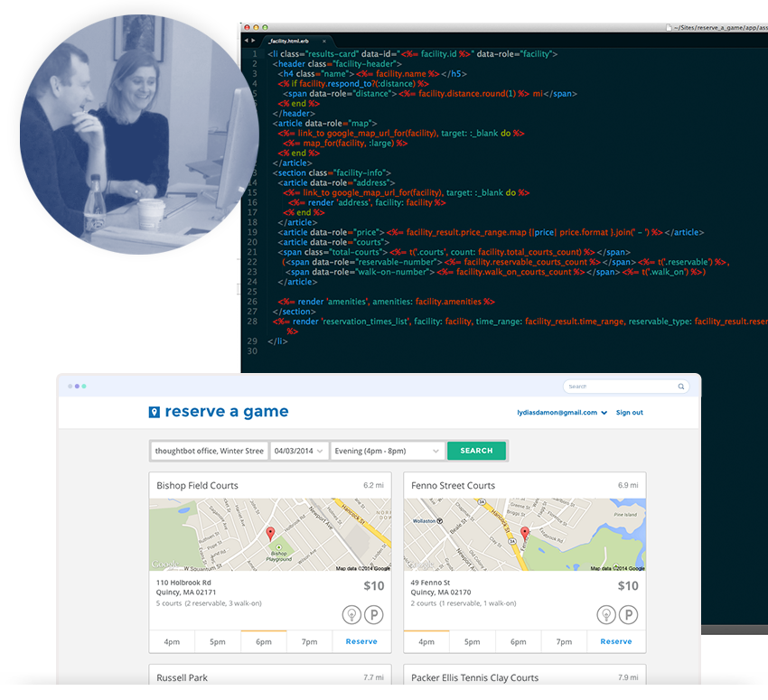Click the Russell Park card title
Image resolution: width=768 pixels, height=700 pixels.
click(x=183, y=678)
